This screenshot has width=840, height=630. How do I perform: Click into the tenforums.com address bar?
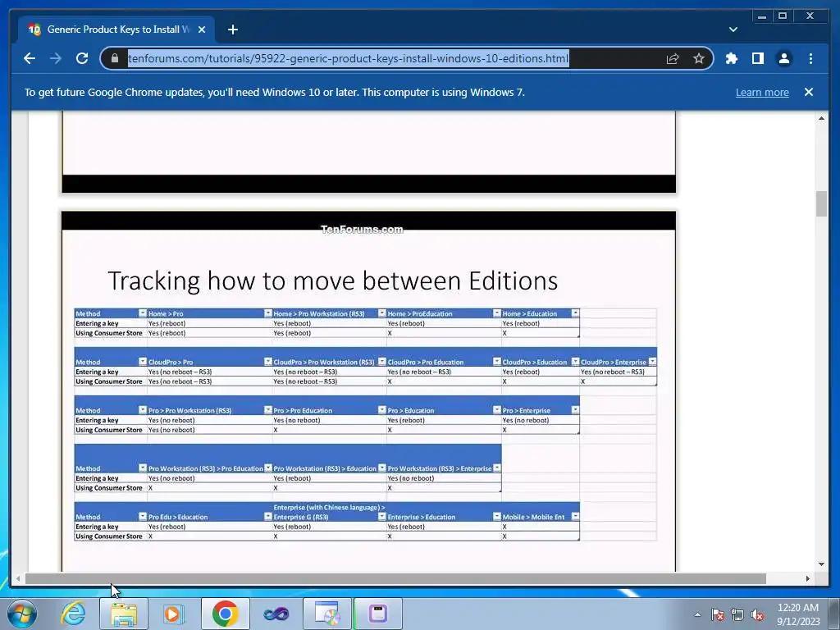pyautogui.click(x=348, y=58)
